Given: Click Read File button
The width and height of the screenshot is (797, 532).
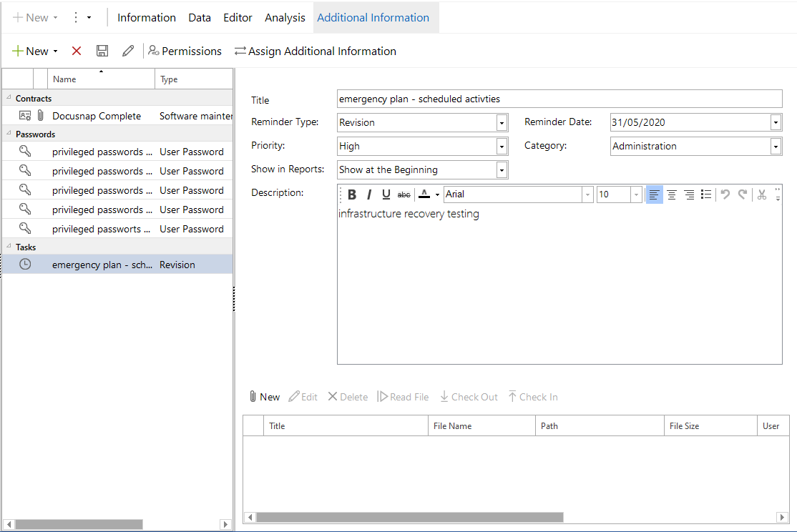Looking at the screenshot, I should (x=403, y=397).
